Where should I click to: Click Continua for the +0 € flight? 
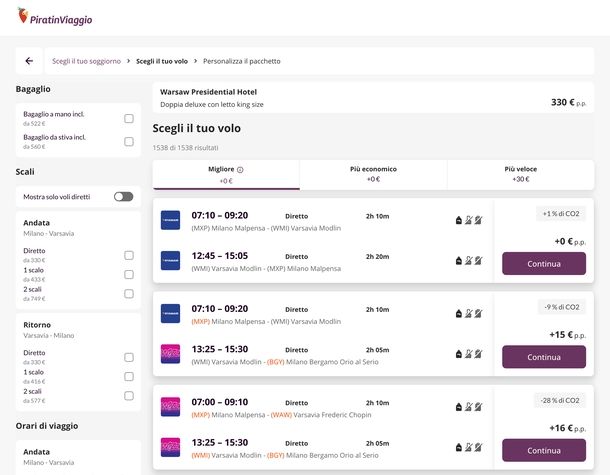544,264
